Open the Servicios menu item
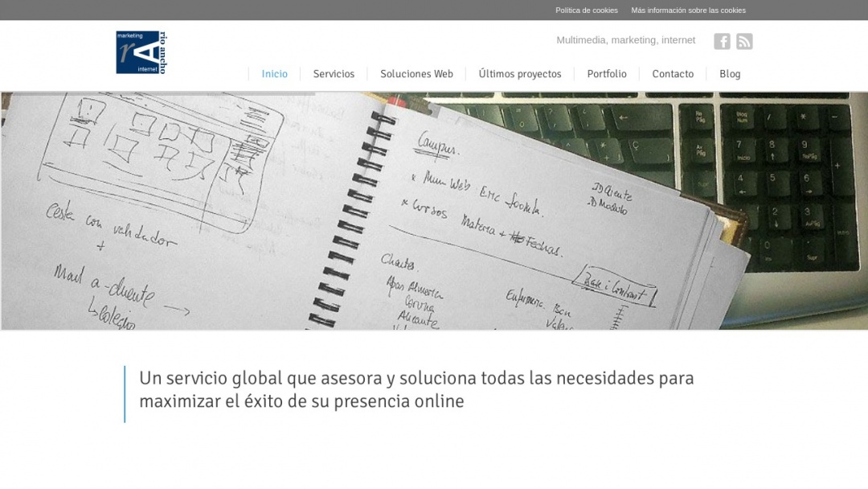 tap(334, 73)
